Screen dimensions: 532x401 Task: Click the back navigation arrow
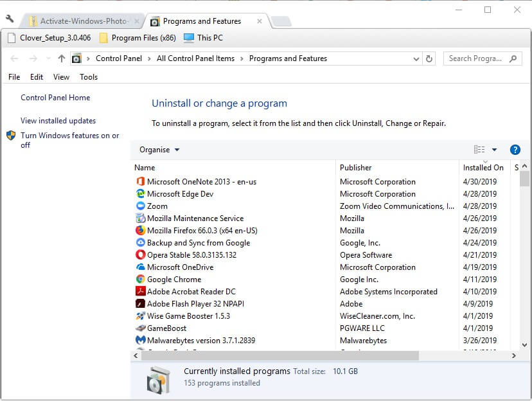click(x=14, y=58)
